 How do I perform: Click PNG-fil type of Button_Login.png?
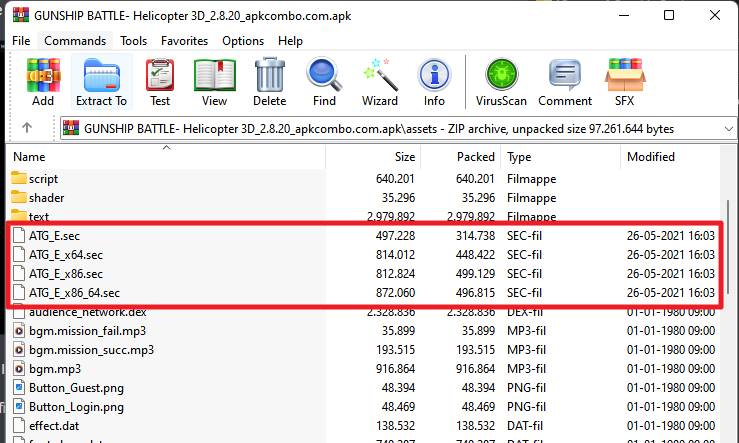click(526, 407)
